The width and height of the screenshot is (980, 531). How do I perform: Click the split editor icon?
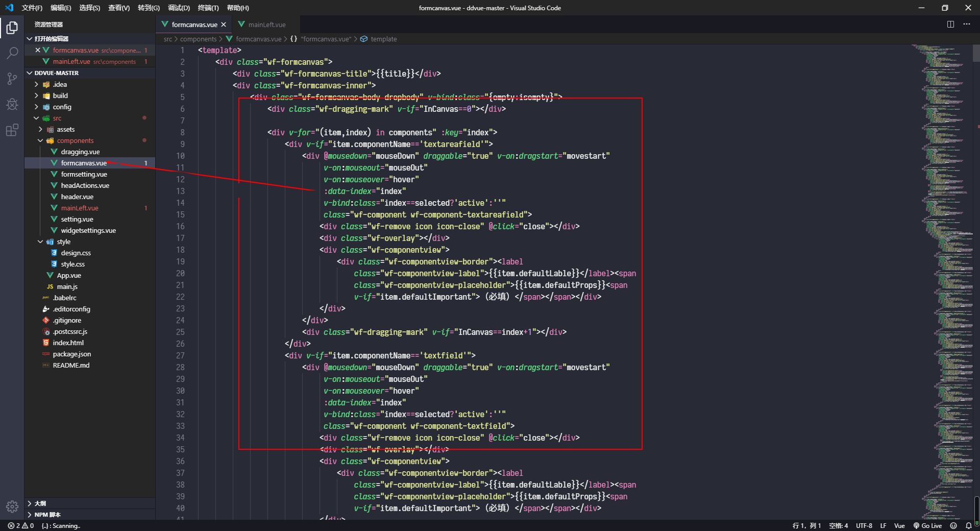[950, 24]
